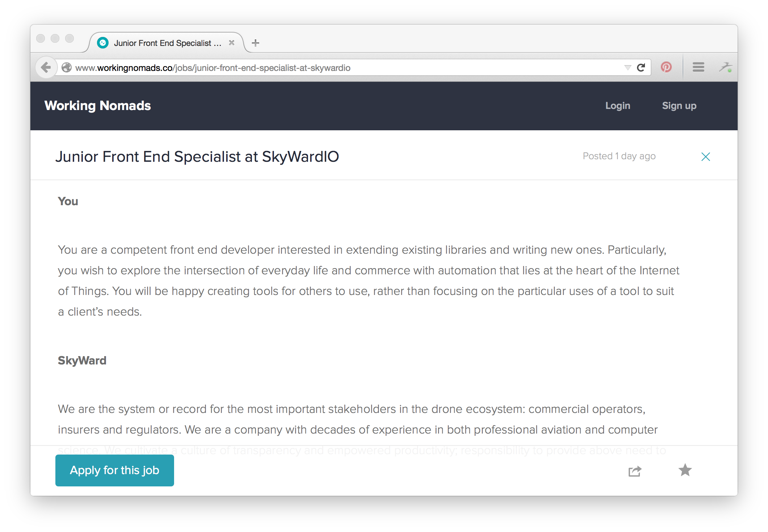
Task: Star this job as favorite
Action: (x=685, y=470)
